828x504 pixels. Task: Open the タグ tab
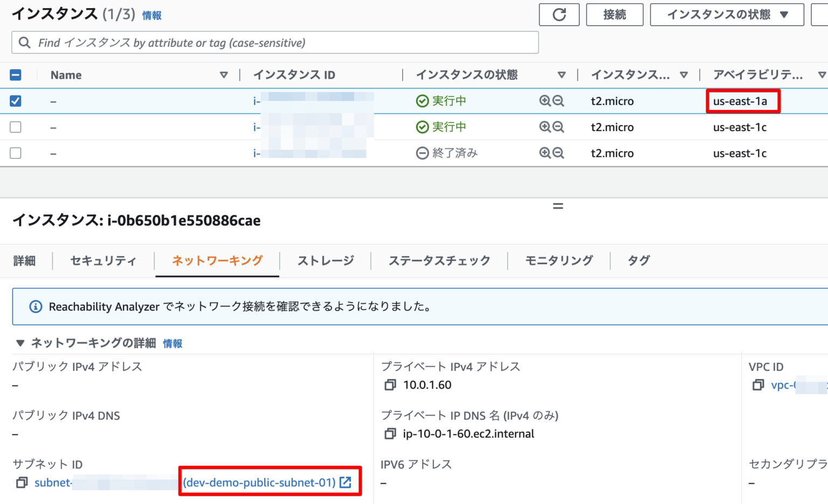639,261
